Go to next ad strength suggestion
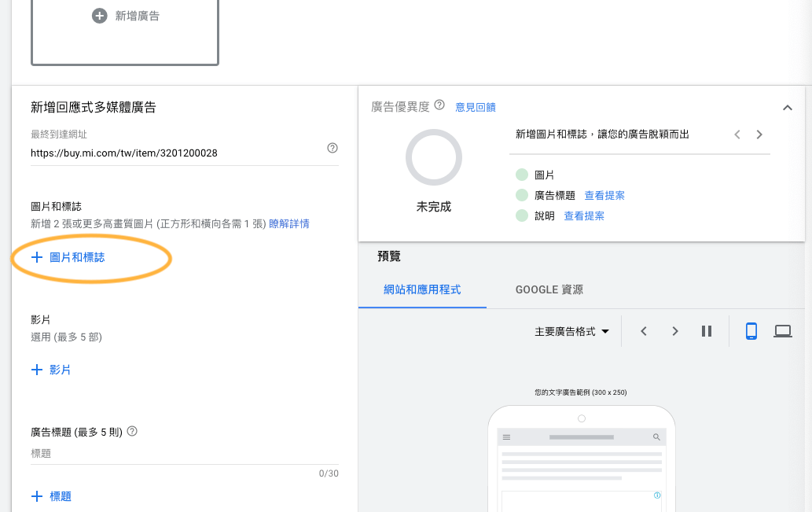 (759, 134)
